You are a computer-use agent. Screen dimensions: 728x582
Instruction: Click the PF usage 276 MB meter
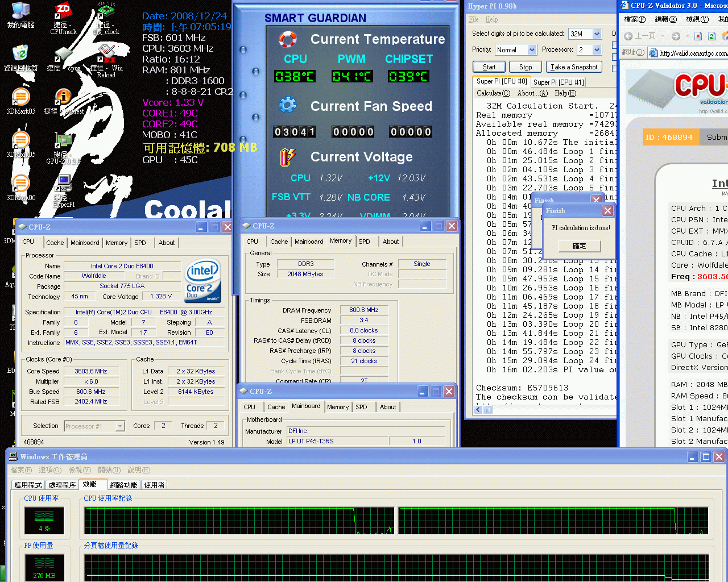tap(44, 568)
